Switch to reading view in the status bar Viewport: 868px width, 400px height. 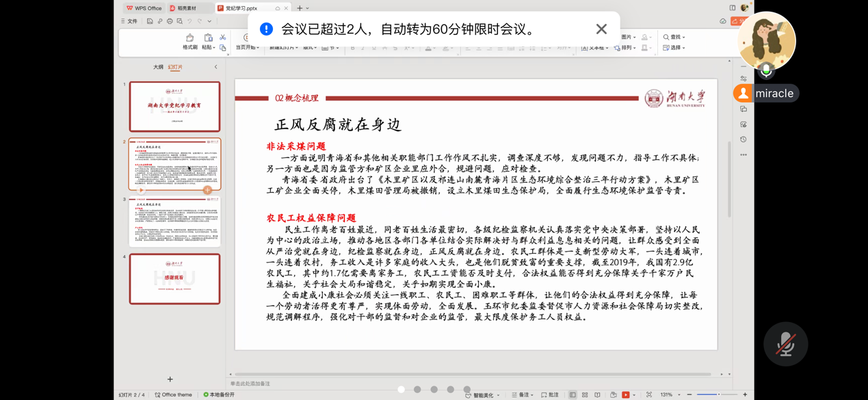point(597,395)
